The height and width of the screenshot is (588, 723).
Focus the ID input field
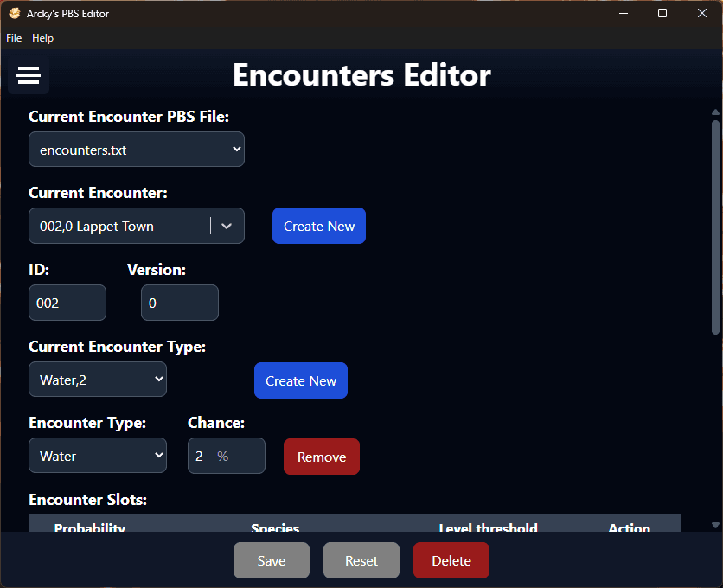click(x=67, y=304)
